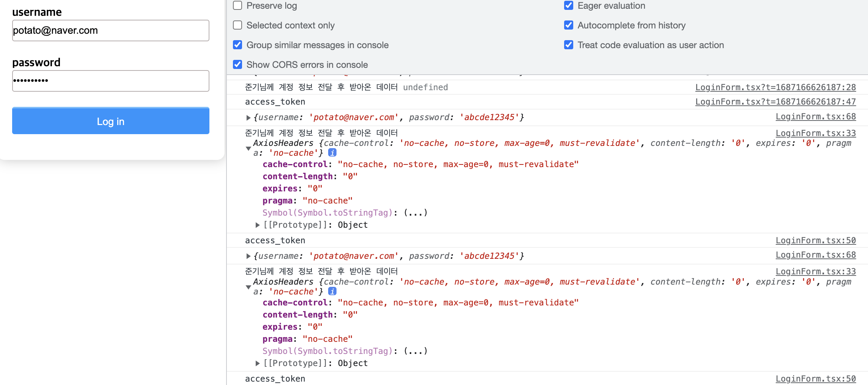Click the password label text
Viewport: 868px width, 385px height.
tap(36, 62)
